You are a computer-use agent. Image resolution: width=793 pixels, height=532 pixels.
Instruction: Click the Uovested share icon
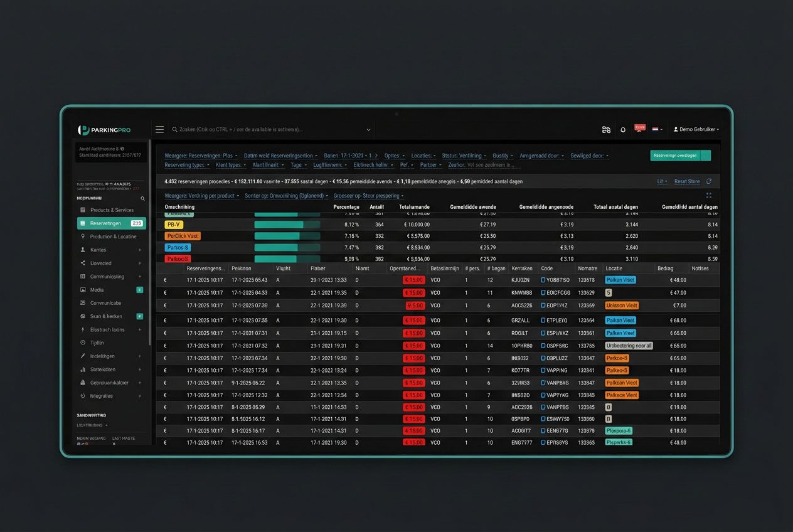83,263
